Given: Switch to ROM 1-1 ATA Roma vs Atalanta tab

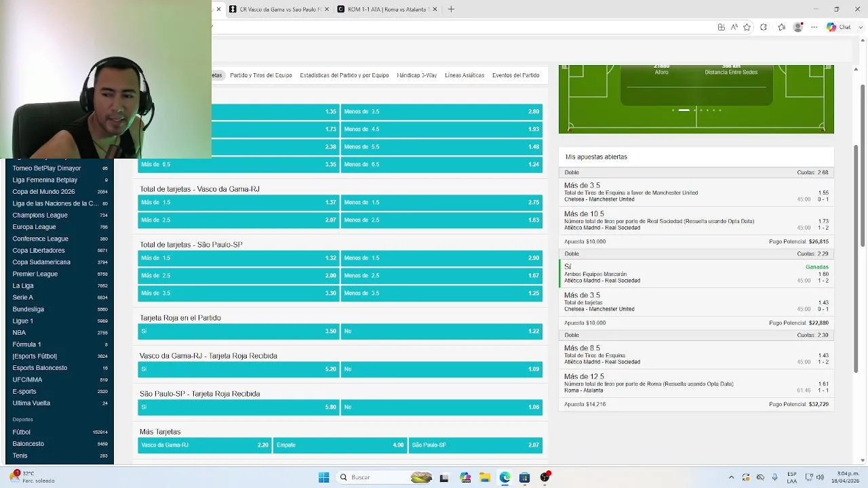Looking at the screenshot, I should pyautogui.click(x=387, y=9).
